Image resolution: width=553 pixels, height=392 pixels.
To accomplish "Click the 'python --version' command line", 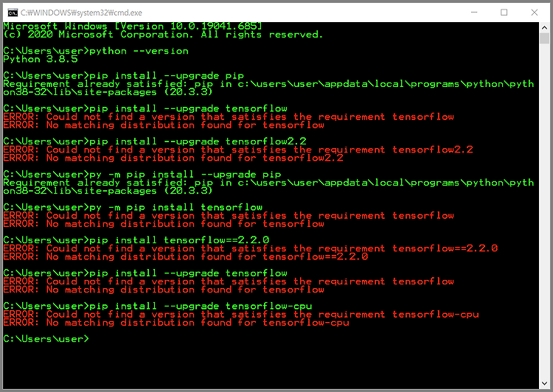I will pos(96,51).
